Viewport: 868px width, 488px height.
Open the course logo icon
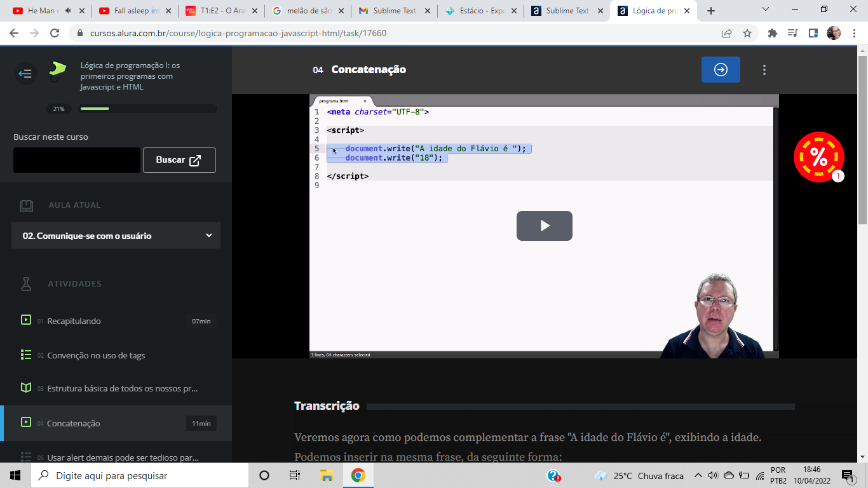click(58, 71)
